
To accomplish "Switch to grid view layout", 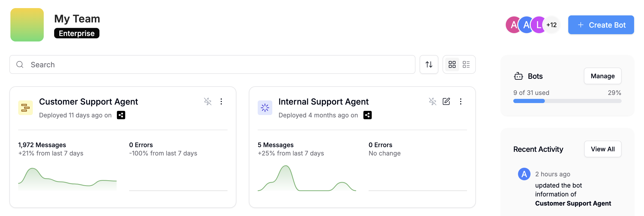I will pos(452,64).
